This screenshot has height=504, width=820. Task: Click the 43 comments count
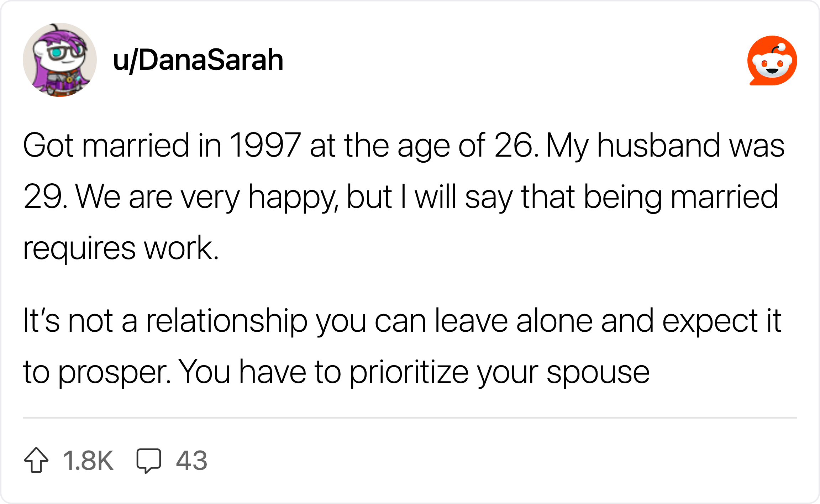pyautogui.click(x=191, y=461)
